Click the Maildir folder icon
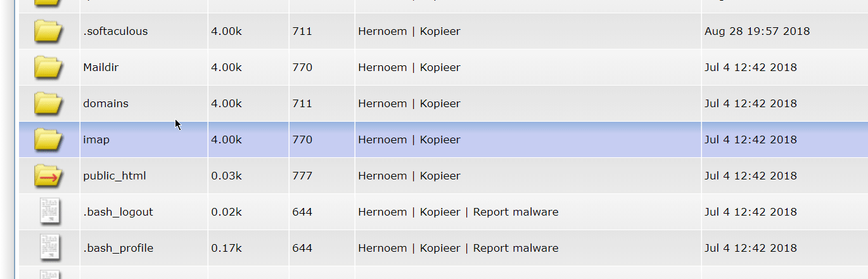 [x=48, y=67]
